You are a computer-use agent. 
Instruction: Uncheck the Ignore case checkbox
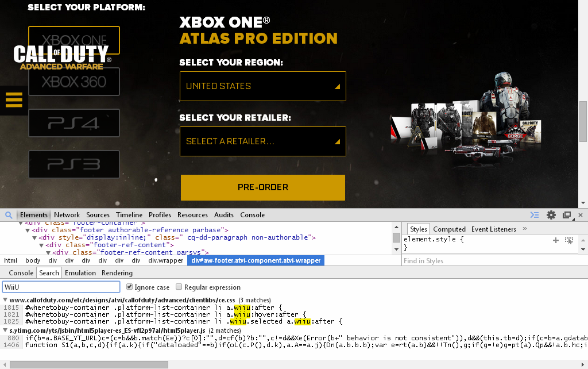[129, 287]
